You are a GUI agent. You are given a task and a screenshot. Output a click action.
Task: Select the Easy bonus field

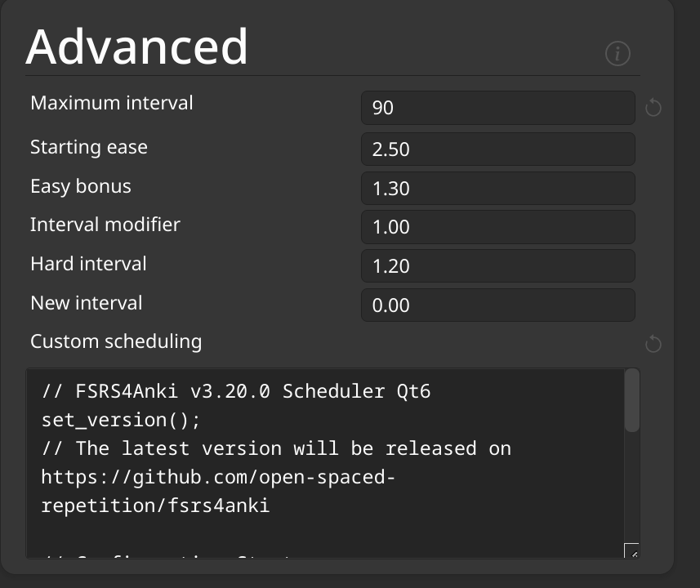(x=497, y=189)
